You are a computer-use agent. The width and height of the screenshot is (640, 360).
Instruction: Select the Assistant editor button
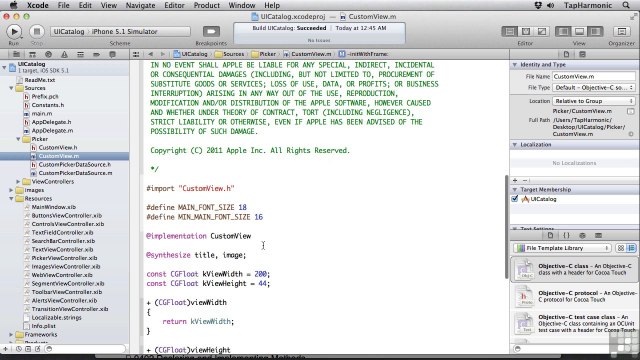tap(526, 31)
